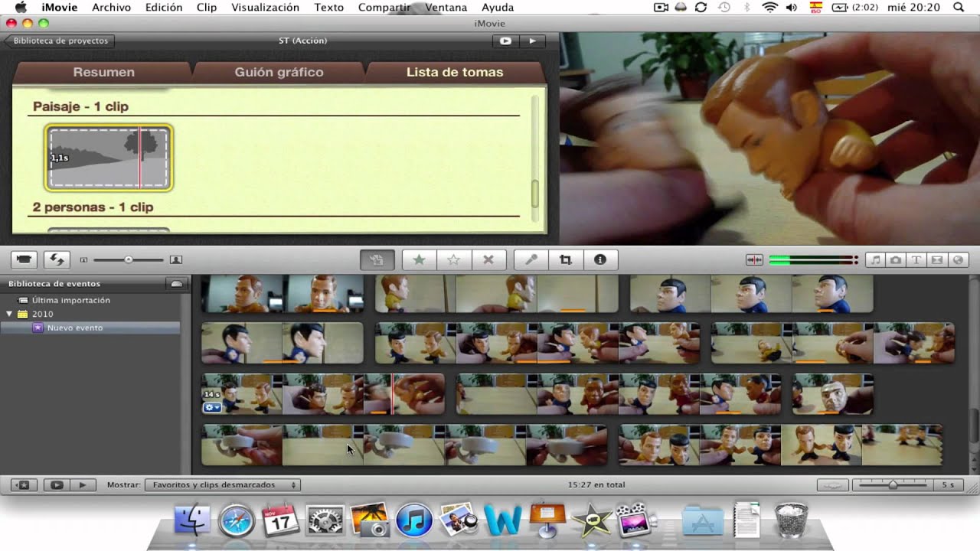Click the hard-disk grouping toggle in Events Library header
This screenshot has width=980, height=551.
pyautogui.click(x=177, y=283)
